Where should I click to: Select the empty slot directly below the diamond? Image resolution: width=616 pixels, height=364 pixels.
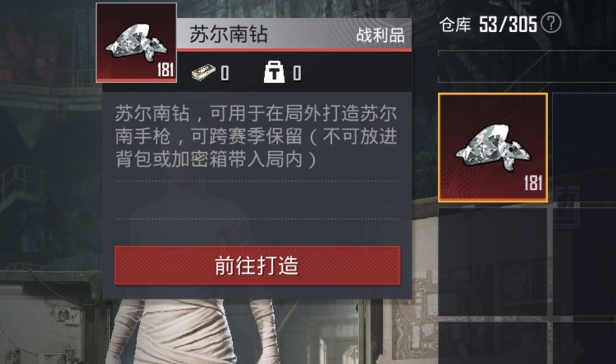coord(493,262)
